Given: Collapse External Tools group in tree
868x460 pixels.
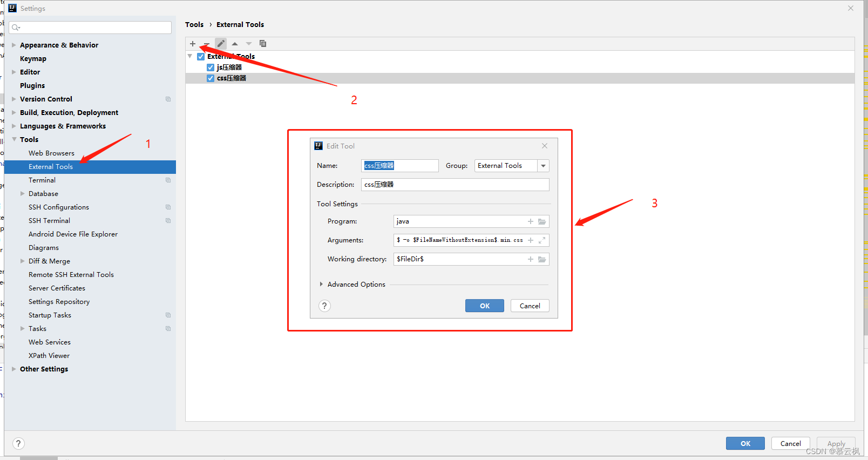Looking at the screenshot, I should [190, 56].
